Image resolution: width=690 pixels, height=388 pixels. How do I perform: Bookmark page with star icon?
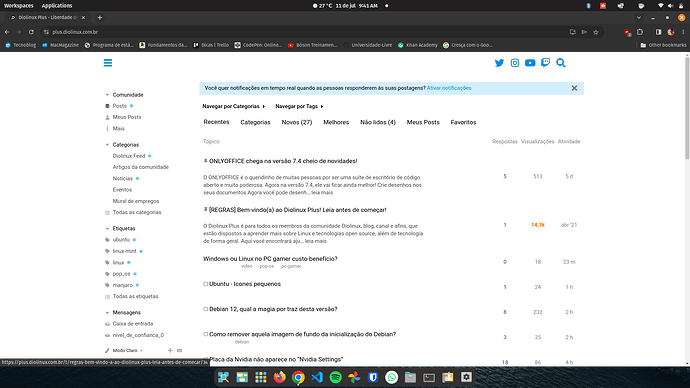[596, 32]
